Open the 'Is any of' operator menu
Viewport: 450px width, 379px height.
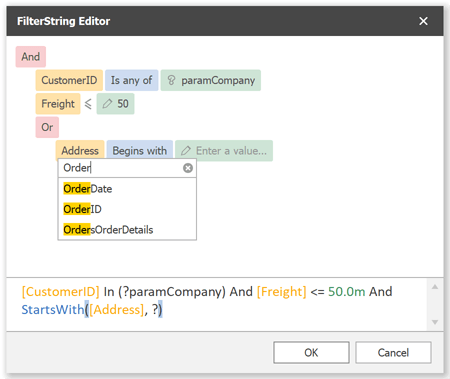(131, 80)
